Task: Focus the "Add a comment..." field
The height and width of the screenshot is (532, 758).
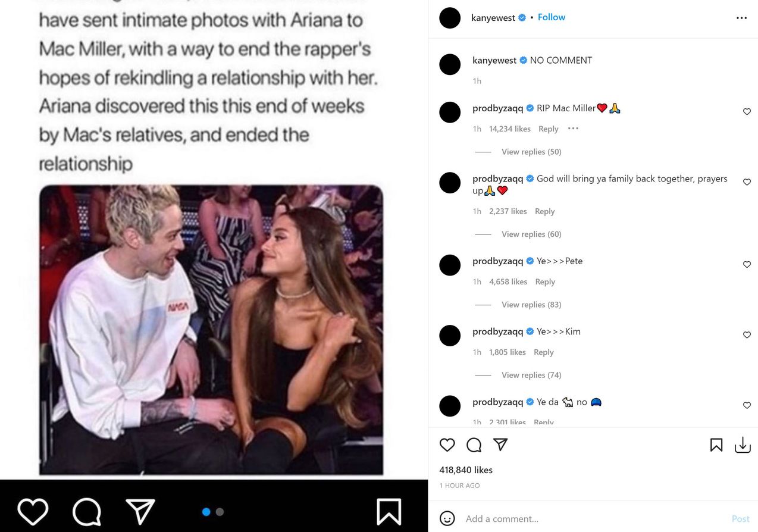Action: (x=595, y=519)
